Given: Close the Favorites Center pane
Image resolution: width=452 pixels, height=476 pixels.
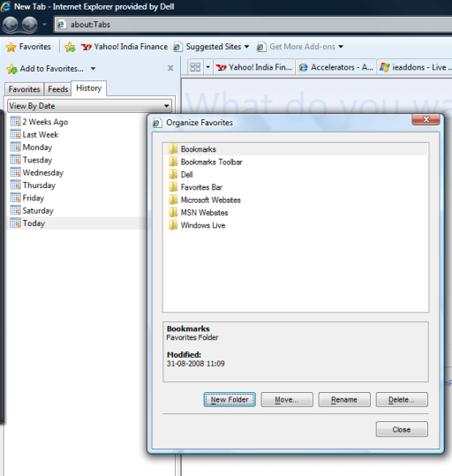Looking at the screenshot, I should click(x=170, y=68).
